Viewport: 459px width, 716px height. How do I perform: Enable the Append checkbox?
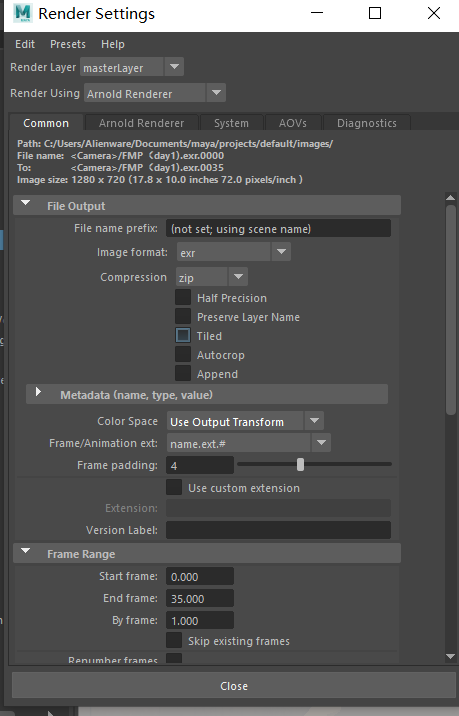[183, 374]
